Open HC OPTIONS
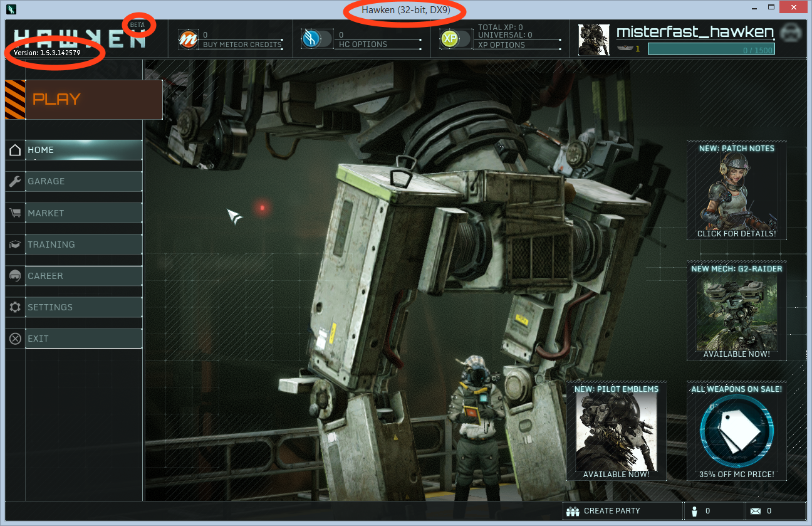 [x=363, y=45]
